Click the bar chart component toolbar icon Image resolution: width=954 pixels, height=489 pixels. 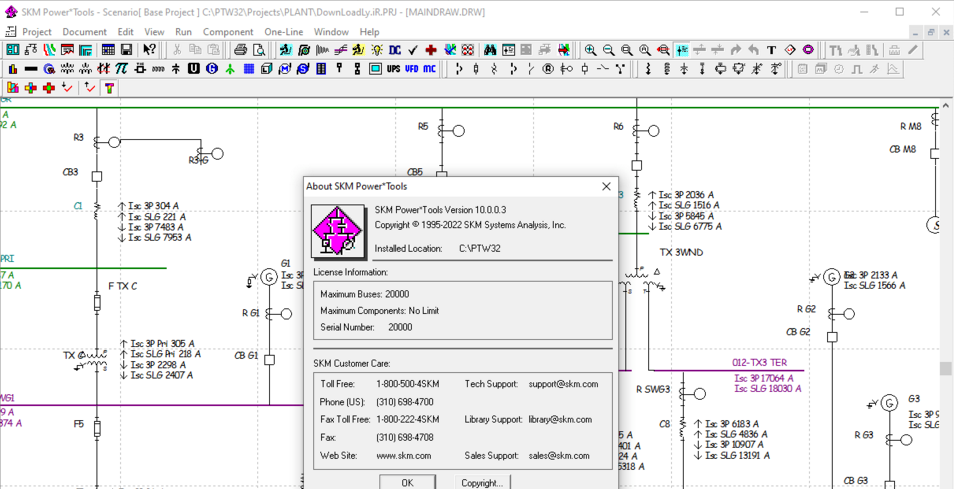[x=13, y=69]
